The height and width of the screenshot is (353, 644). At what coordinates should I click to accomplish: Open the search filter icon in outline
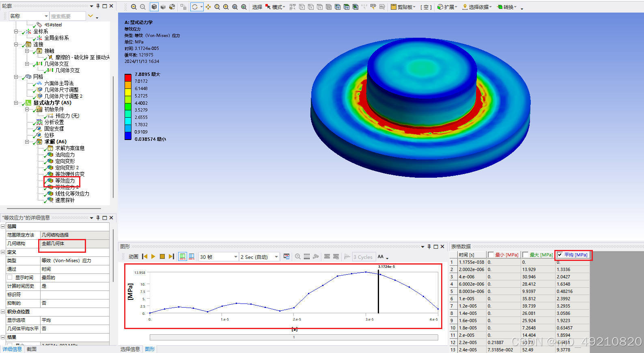point(91,16)
